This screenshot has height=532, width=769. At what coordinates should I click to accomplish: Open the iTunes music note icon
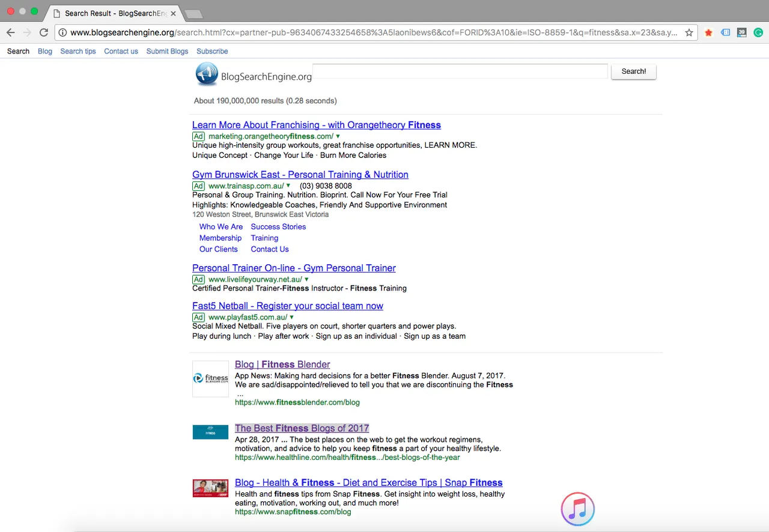(578, 509)
